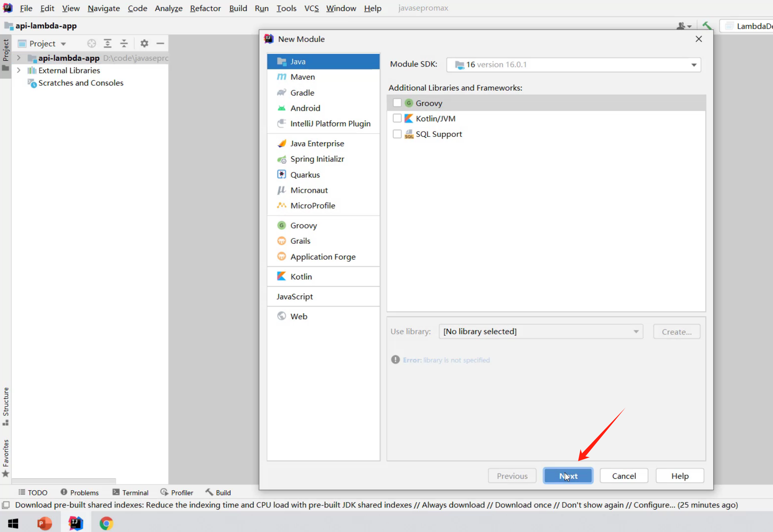Enable the Kotlin/JVM checkbox
Viewport: 773px width, 532px height.
tap(397, 118)
